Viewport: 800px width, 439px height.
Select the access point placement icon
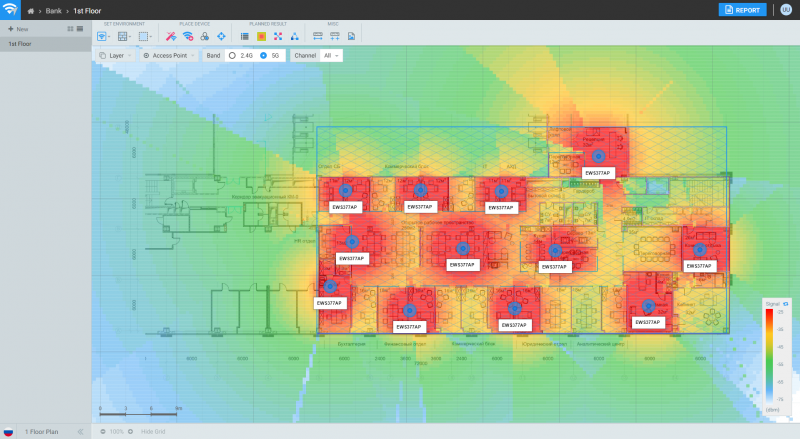pos(187,36)
